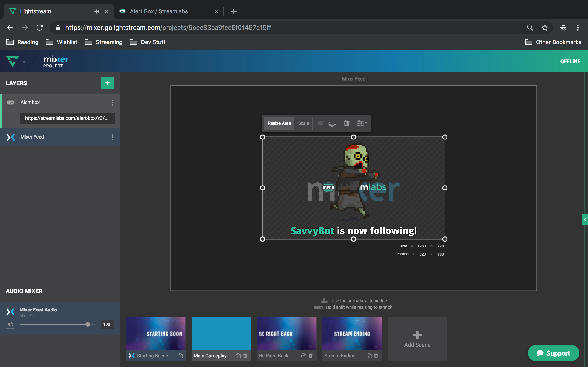The image size is (588, 367).
Task: Bring the selected layer forward
Action: [321, 123]
